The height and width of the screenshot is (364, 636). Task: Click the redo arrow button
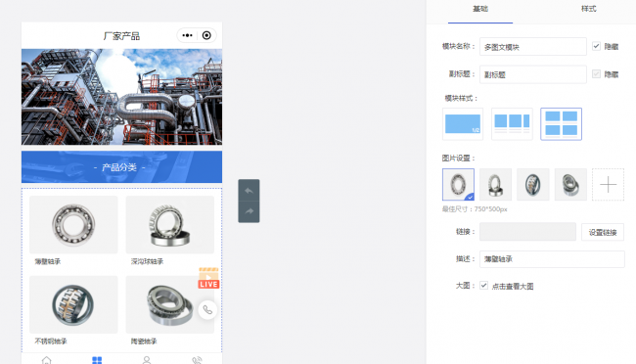[249, 211]
